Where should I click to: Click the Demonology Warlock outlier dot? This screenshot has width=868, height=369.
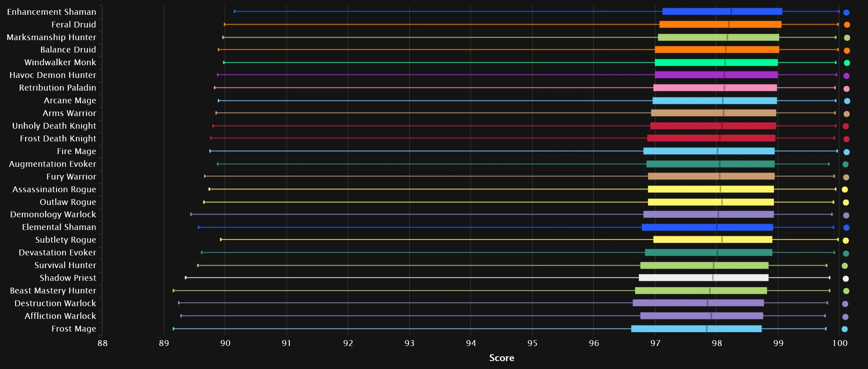coord(846,216)
